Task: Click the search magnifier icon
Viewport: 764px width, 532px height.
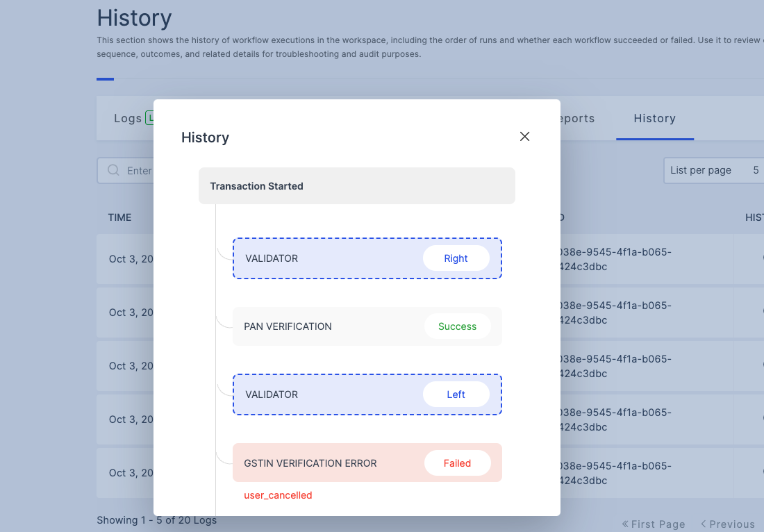Action: click(x=113, y=170)
